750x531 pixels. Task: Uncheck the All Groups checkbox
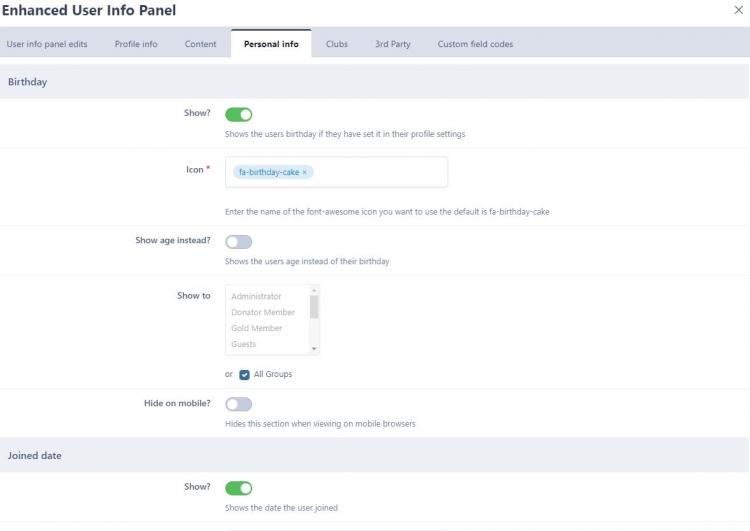click(245, 375)
